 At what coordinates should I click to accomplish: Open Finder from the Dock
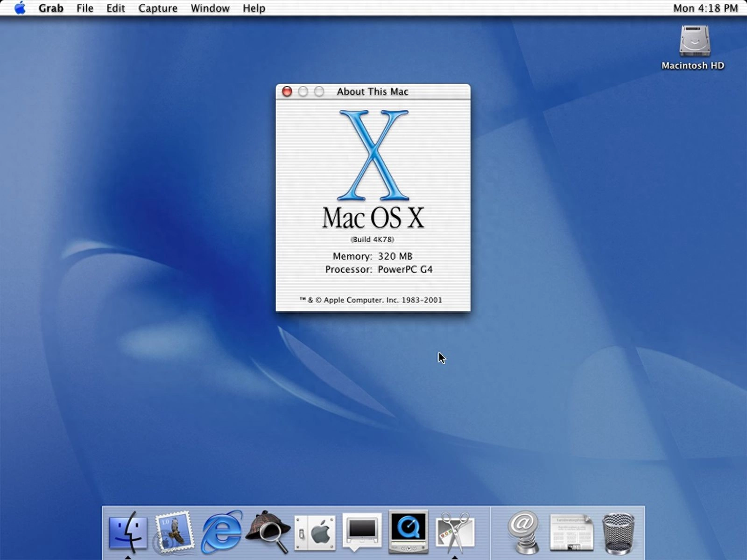point(127,532)
